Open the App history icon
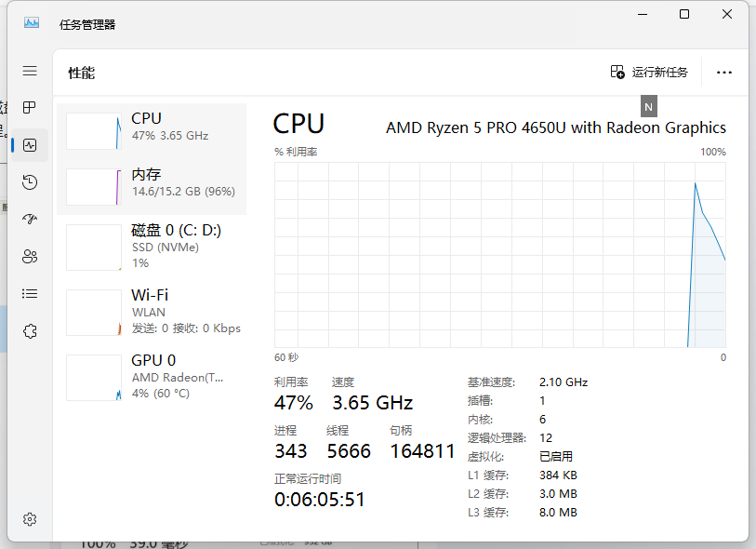The image size is (756, 549). [30, 182]
